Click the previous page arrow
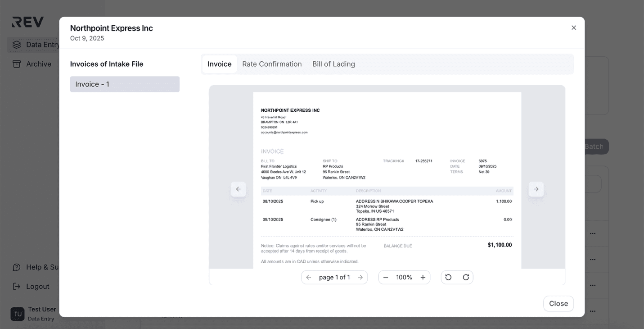The image size is (644, 329). tap(308, 277)
